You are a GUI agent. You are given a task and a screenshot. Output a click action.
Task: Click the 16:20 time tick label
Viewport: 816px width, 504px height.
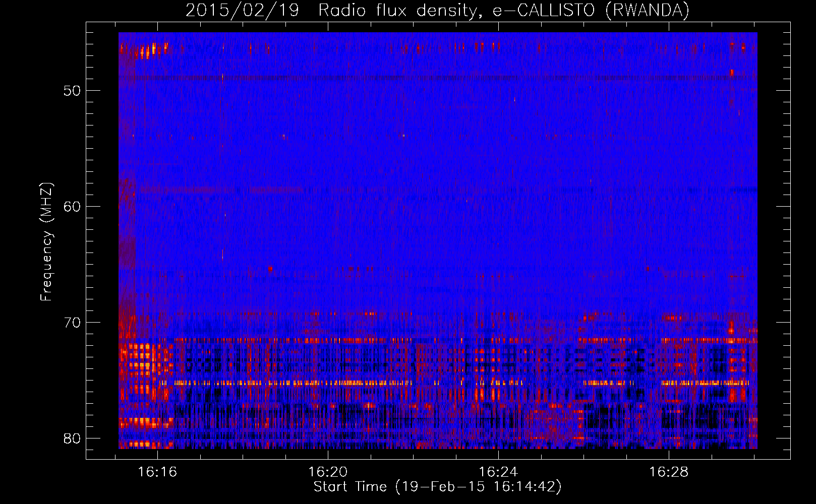[x=328, y=472]
